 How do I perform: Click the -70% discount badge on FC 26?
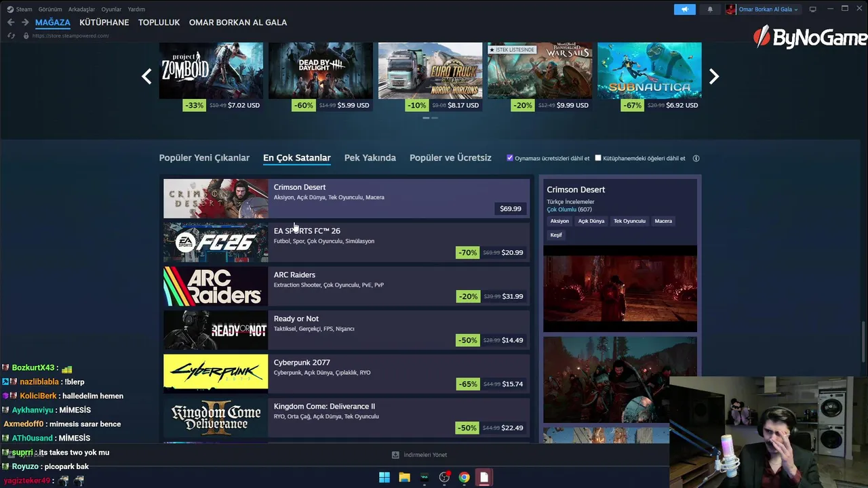467,252
